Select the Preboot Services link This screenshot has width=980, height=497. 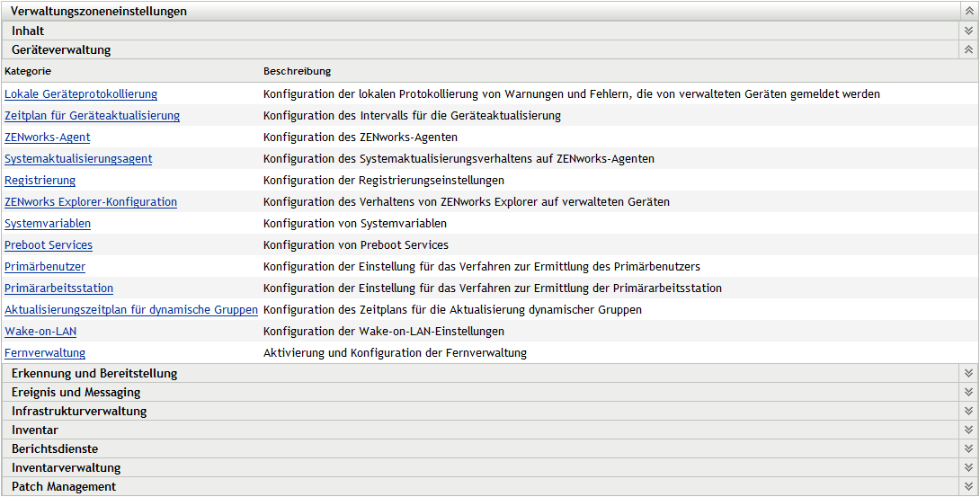coord(49,245)
